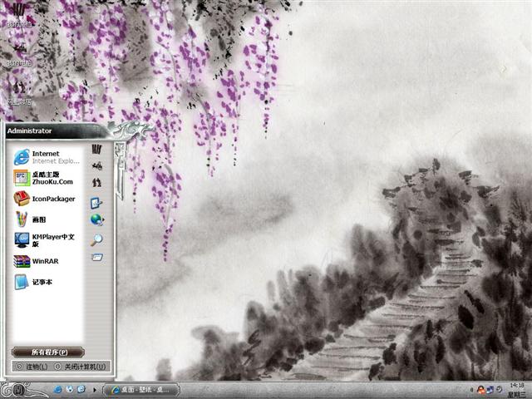Click the third ink-brush icon in Start menu right column
Viewport: 532px width, 399px height.
[97, 183]
